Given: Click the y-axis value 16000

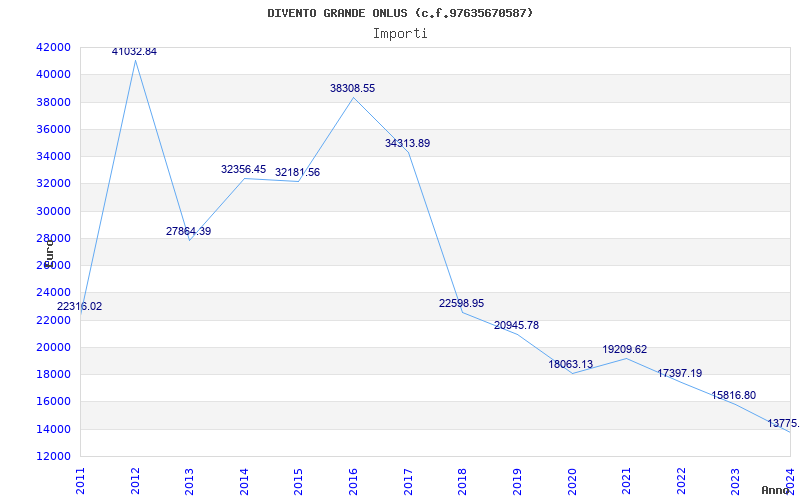Looking at the screenshot, I should 53,402.
